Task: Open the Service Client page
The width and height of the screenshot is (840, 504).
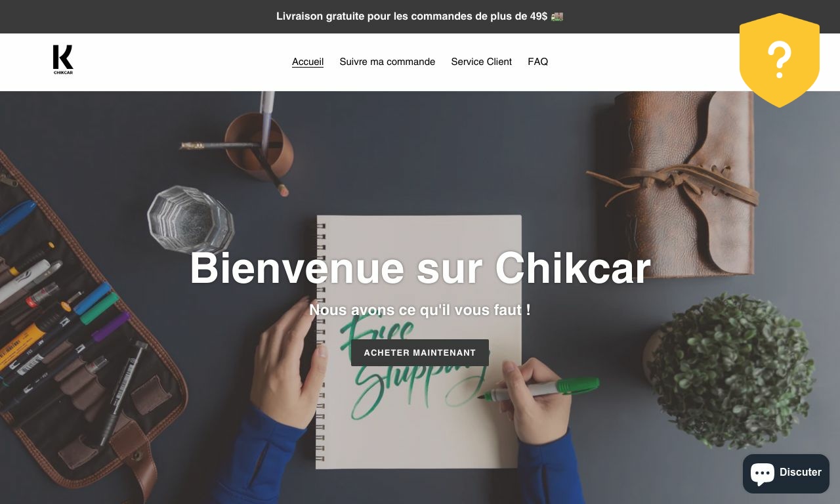Action: point(481,62)
